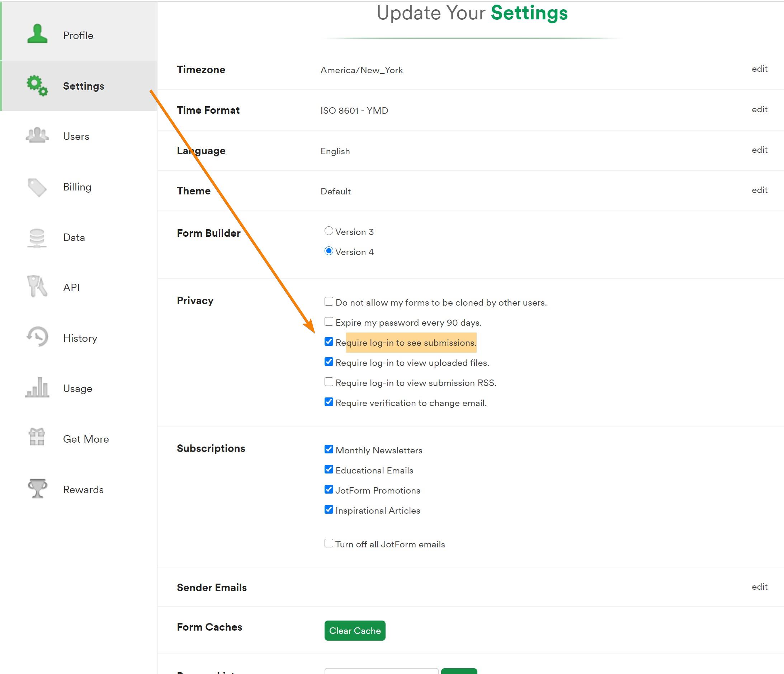
Task: Open Rewards via the trophy icon
Action: click(37, 489)
